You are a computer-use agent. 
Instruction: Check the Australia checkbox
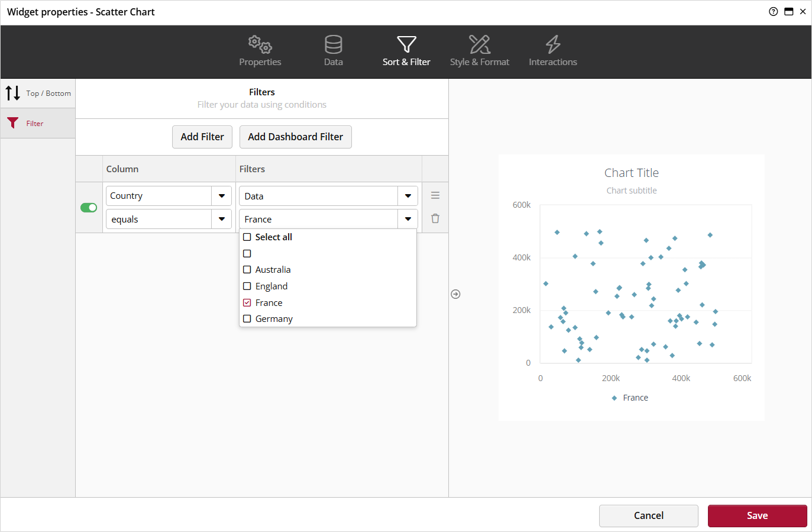coord(247,269)
